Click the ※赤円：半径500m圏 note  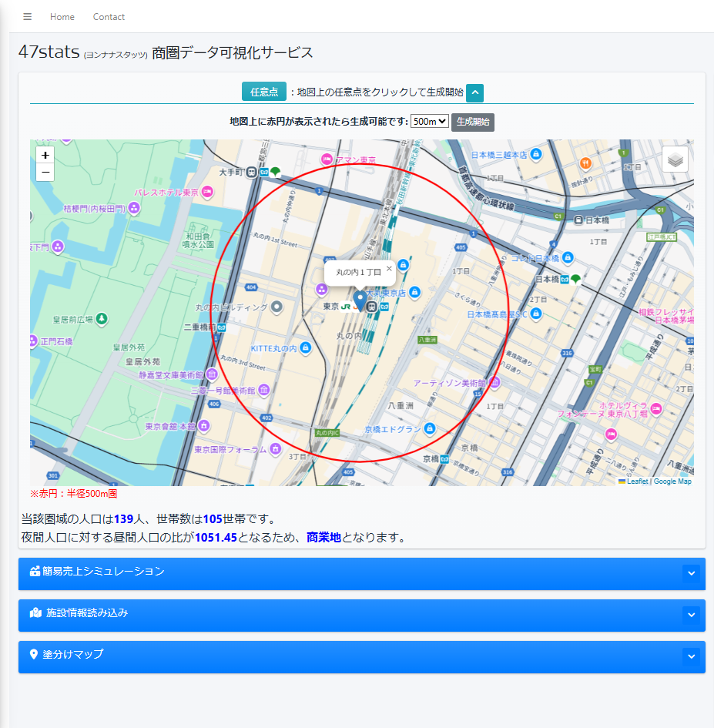tap(73, 494)
